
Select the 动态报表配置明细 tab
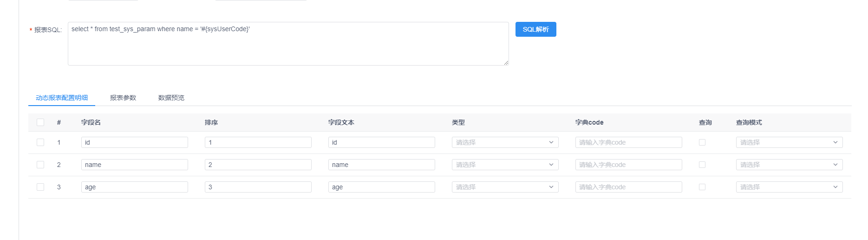pyautogui.click(x=62, y=98)
